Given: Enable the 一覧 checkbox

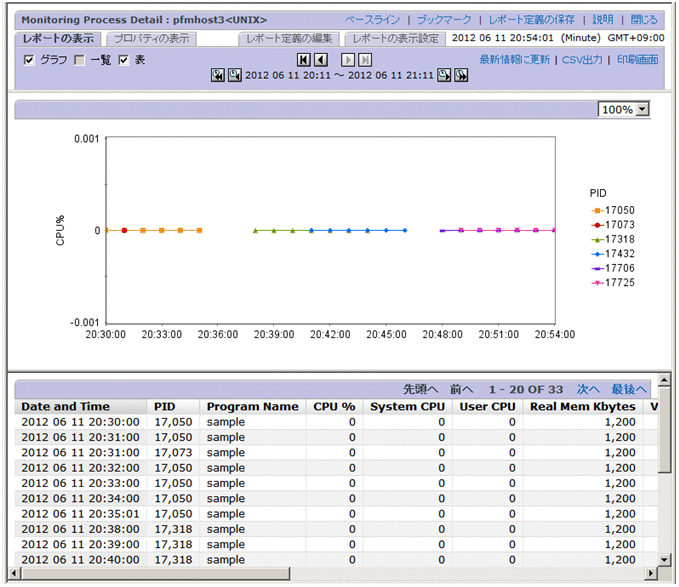Looking at the screenshot, I should (x=79, y=60).
